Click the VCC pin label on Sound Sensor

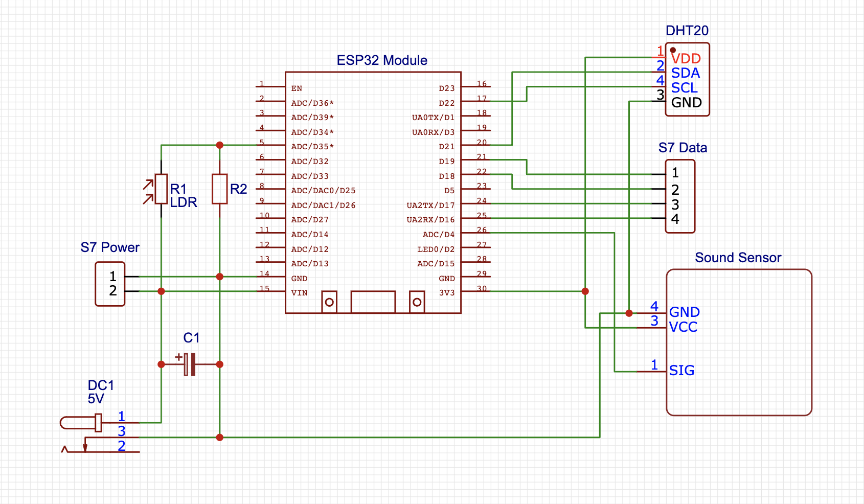pyautogui.click(x=683, y=327)
